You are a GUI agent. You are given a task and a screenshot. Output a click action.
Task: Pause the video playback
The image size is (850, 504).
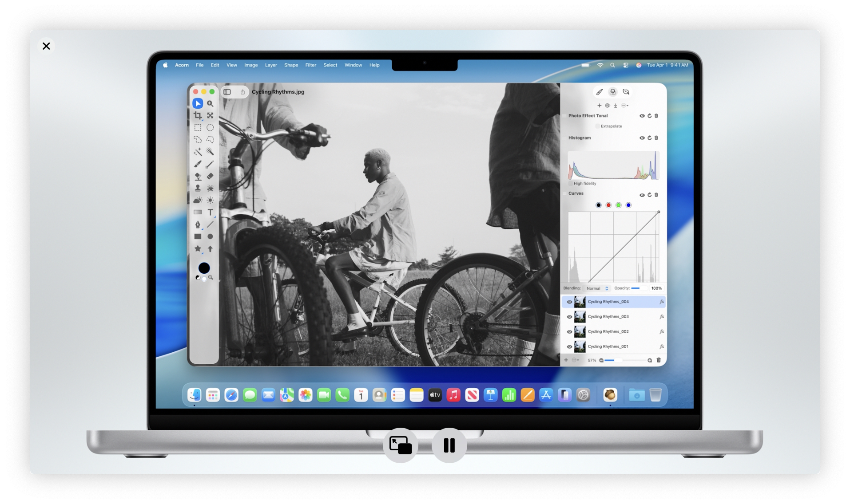449,445
